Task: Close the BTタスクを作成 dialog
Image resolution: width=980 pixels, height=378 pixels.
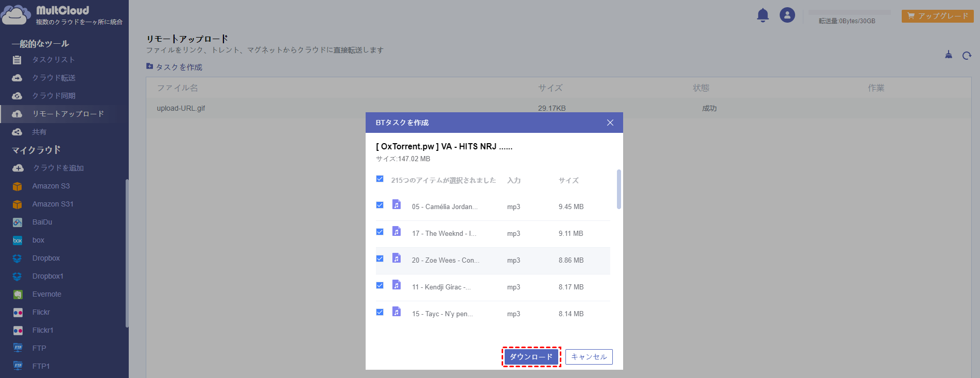Action: pyautogui.click(x=610, y=123)
